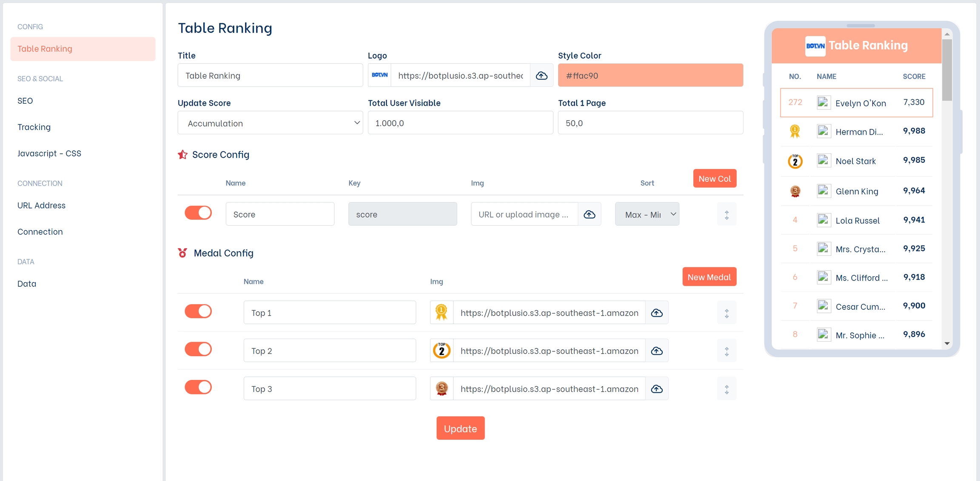
Task: Click Score image upload cloud icon
Action: click(x=589, y=214)
